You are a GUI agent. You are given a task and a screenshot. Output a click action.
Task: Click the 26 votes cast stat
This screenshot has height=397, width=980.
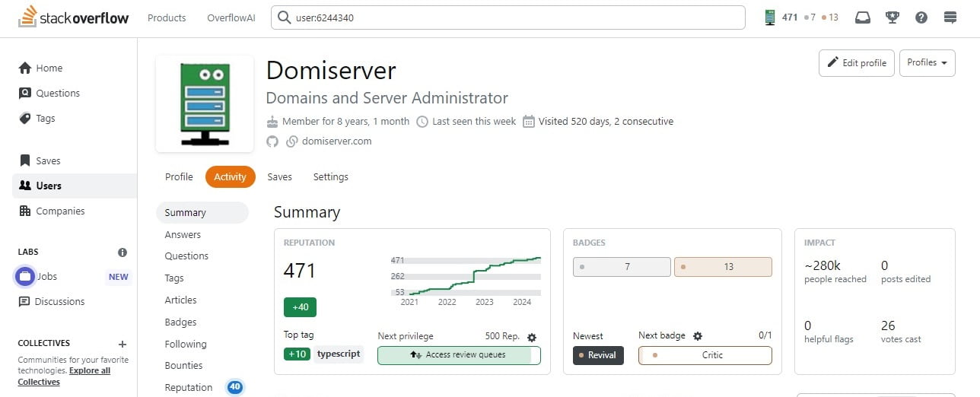pyautogui.click(x=901, y=332)
